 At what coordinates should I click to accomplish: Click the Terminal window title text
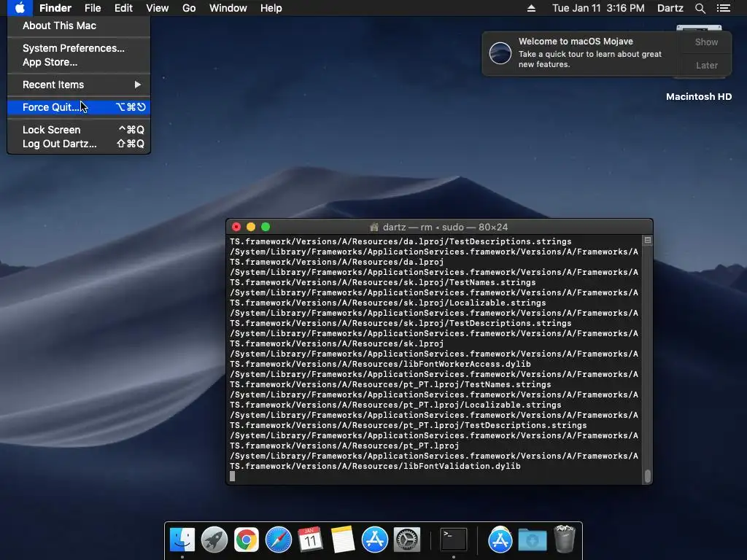[445, 227]
